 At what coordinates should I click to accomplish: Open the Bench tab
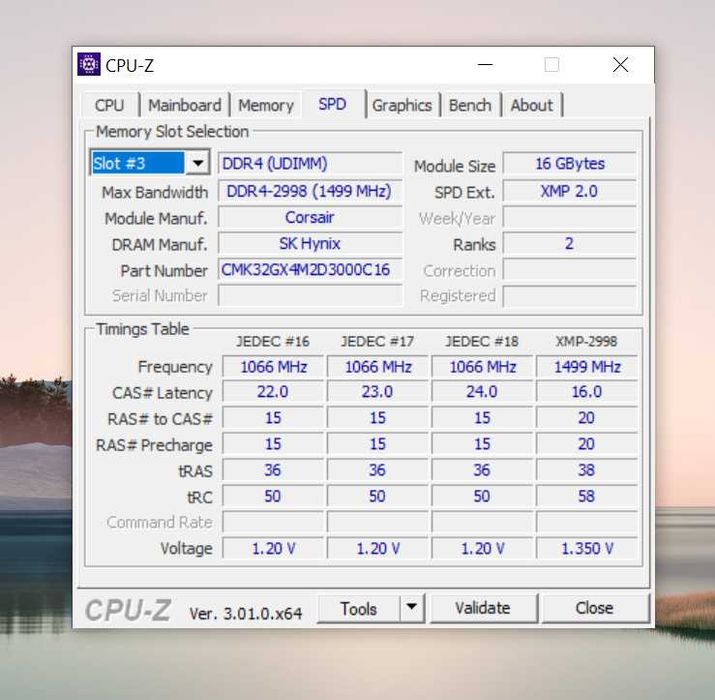pyautogui.click(x=470, y=105)
